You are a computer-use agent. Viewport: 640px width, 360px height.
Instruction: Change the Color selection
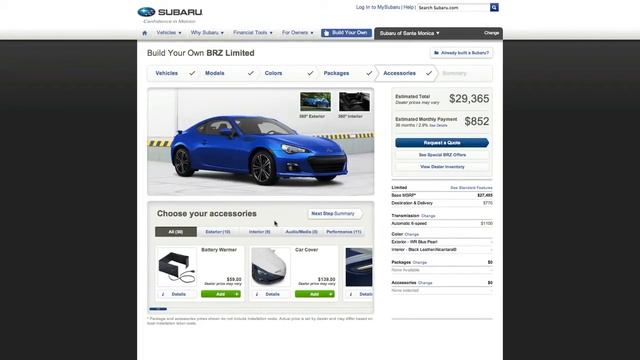[x=412, y=234]
